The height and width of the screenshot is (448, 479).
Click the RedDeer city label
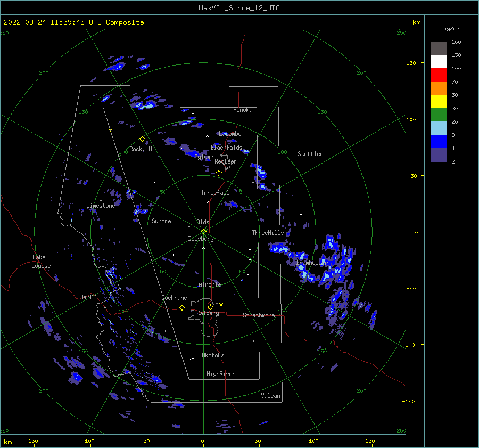226,161
